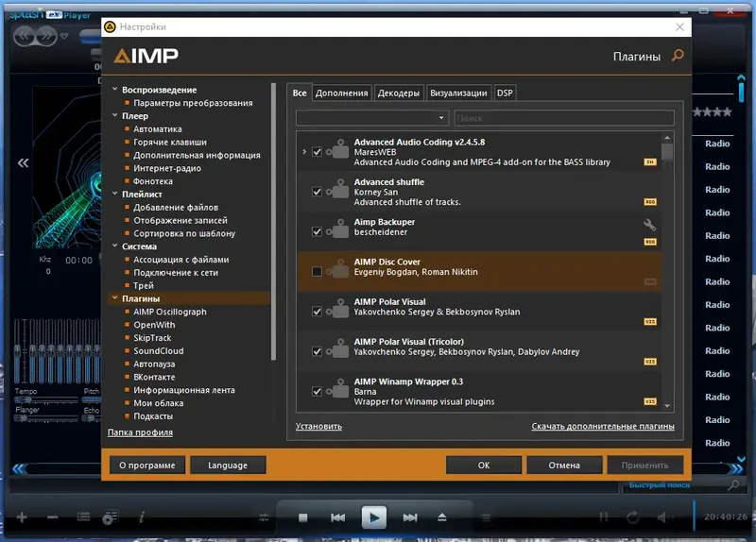Open Горячие клавиши settings page
The image size is (756, 542).
coord(170,143)
